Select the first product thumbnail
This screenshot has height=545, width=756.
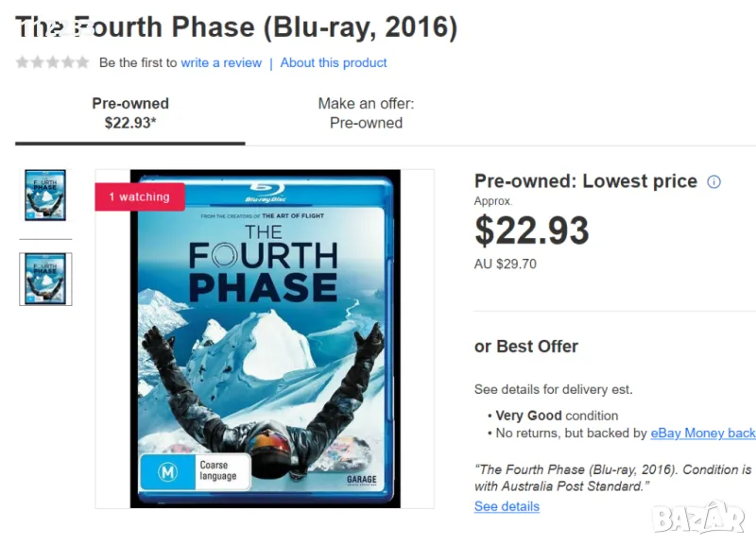tap(45, 195)
